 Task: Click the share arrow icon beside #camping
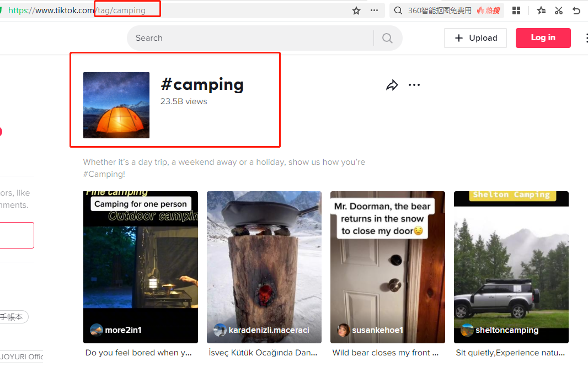point(392,85)
